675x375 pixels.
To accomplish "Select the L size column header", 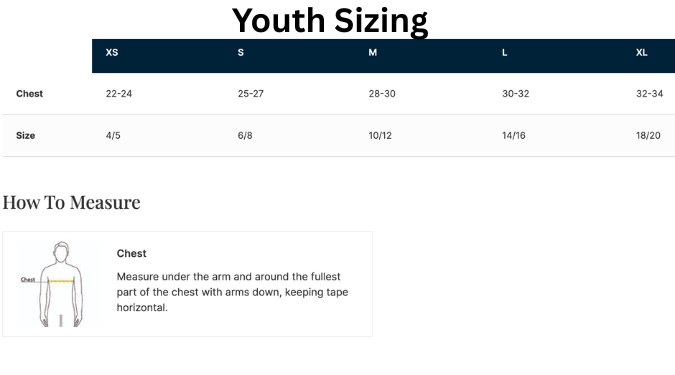I will pyautogui.click(x=505, y=53).
